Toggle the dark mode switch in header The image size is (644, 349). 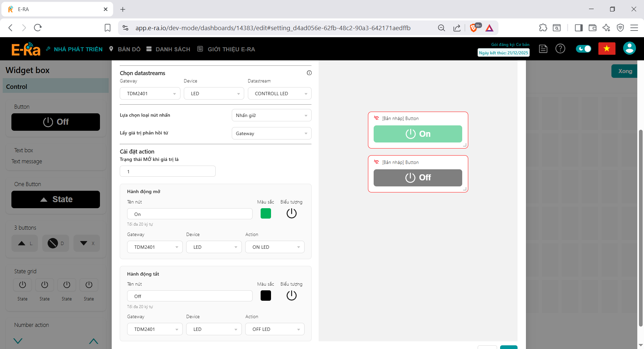point(583,49)
